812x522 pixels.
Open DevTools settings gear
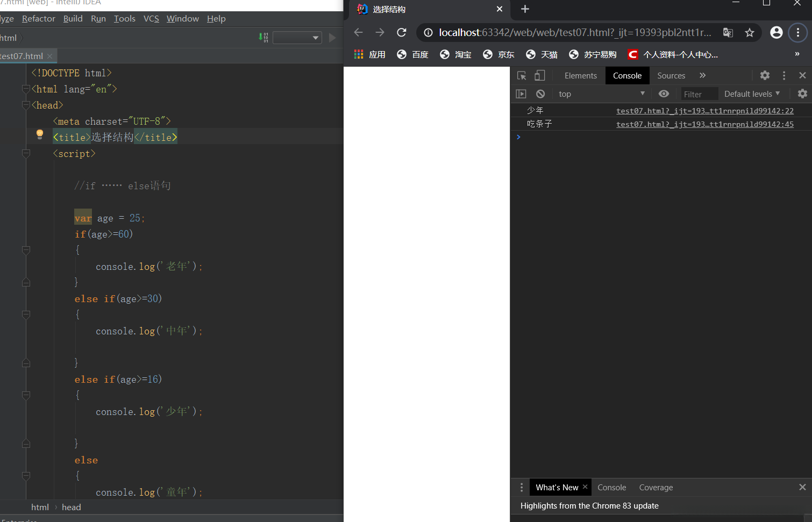(765, 76)
